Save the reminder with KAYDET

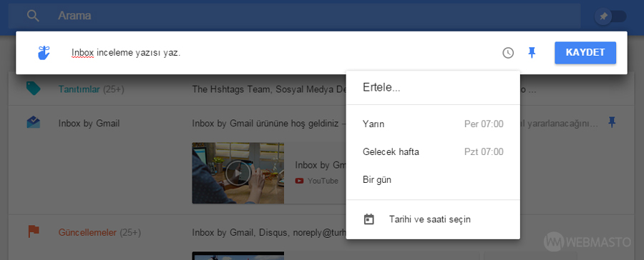[585, 52]
